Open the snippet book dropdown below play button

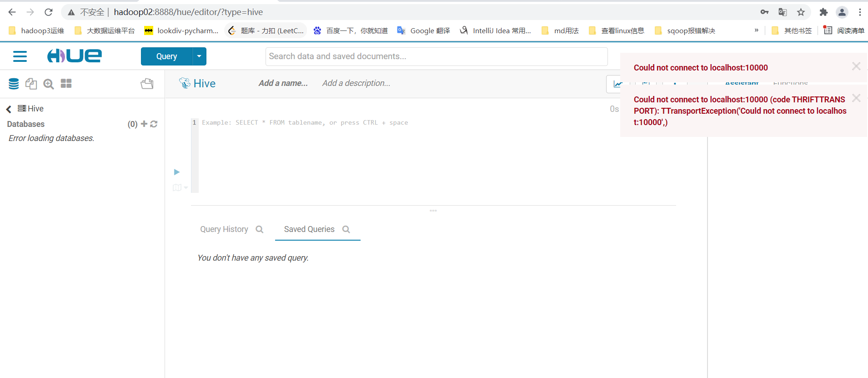tap(180, 187)
